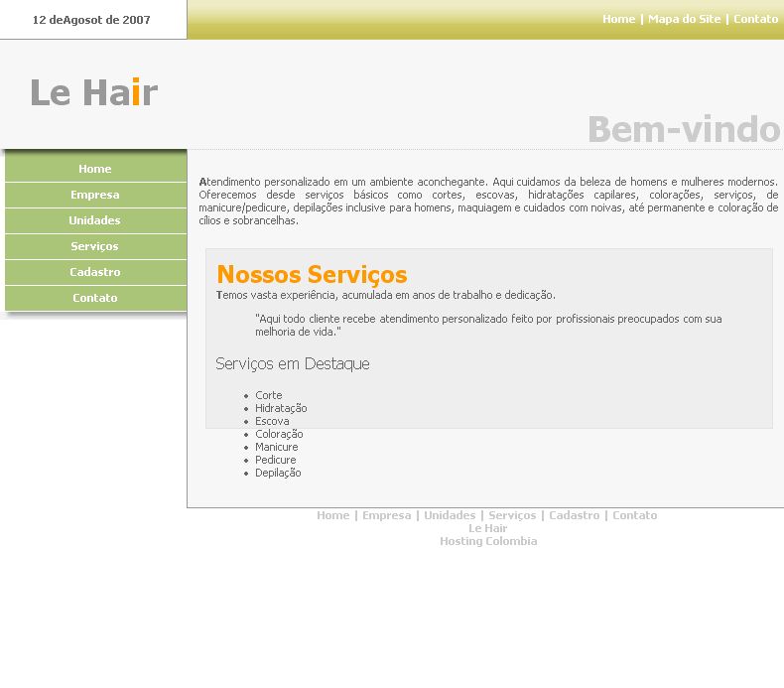Click the footer Le Hair link
784x688 pixels.
pos(487,528)
